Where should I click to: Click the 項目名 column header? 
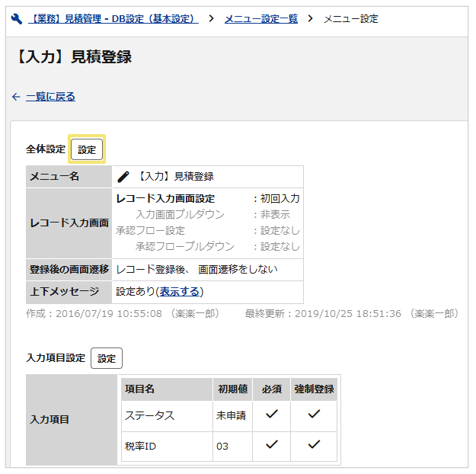point(167,389)
